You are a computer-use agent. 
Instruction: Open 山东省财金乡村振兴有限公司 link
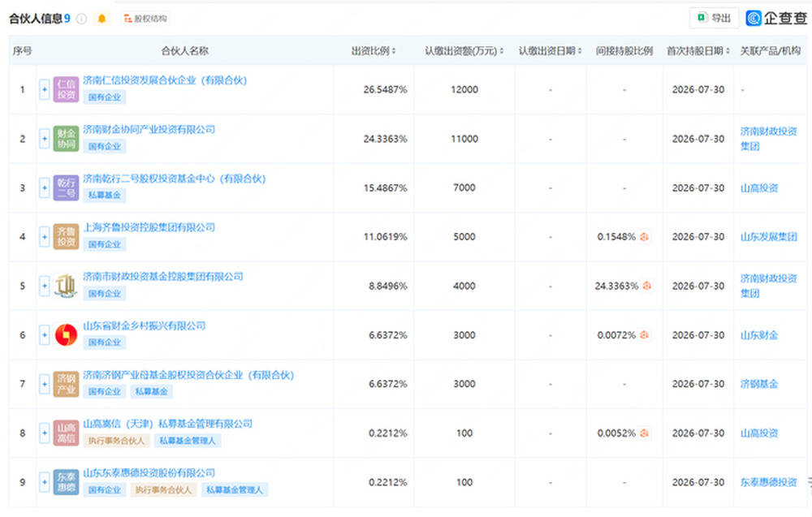[x=145, y=325]
